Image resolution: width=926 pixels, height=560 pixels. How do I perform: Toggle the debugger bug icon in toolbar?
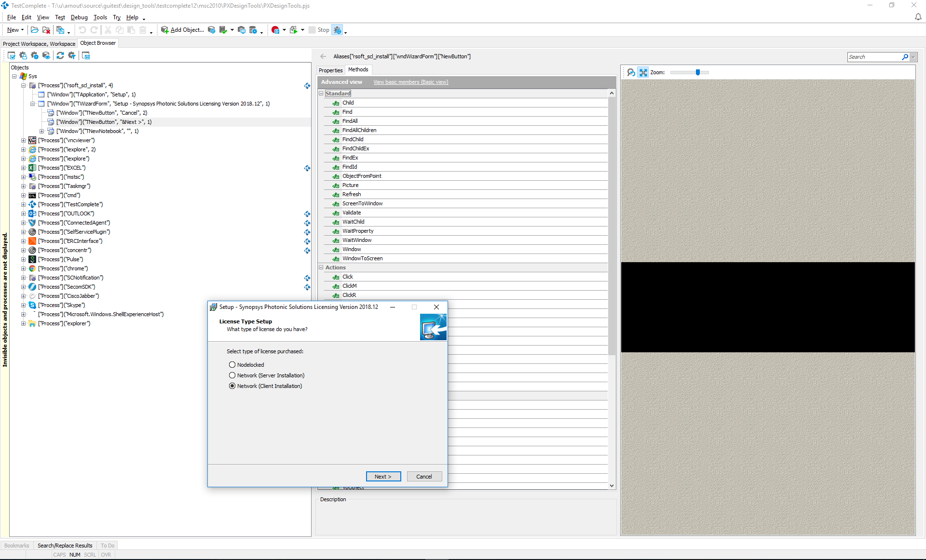338,30
